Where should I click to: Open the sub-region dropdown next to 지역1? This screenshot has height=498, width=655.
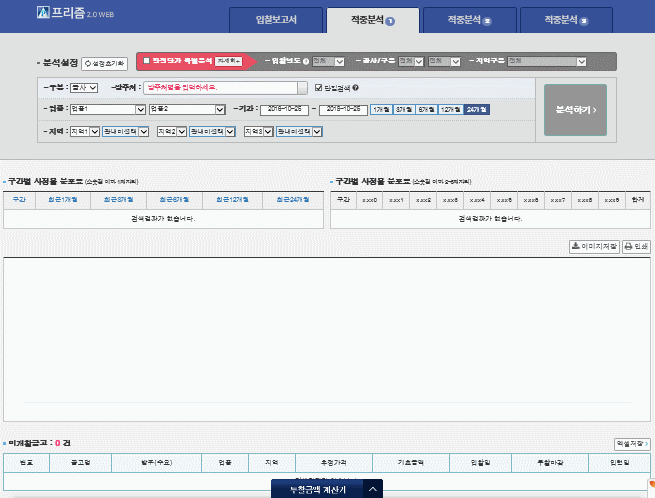tap(125, 132)
